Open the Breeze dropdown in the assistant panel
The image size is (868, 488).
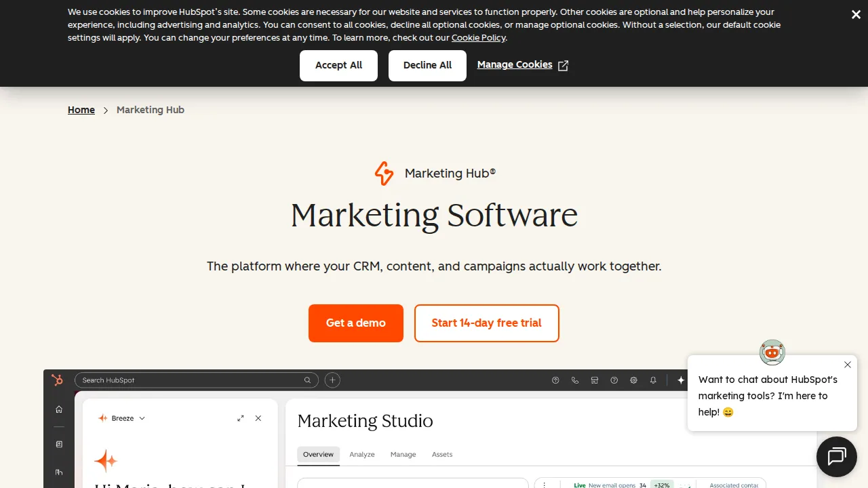(122, 418)
